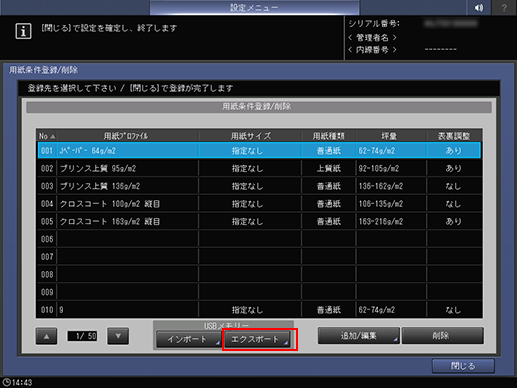Click weight 106-135g/m2 cell

pos(381,204)
